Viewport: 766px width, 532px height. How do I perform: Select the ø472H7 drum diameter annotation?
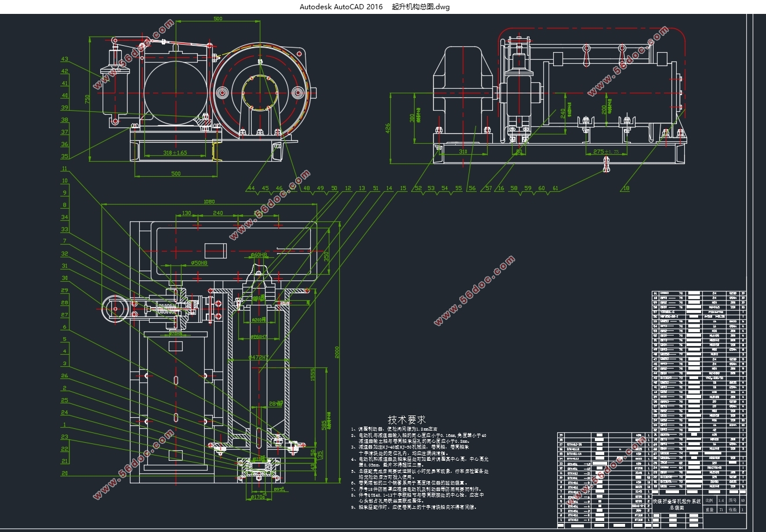click(x=259, y=358)
